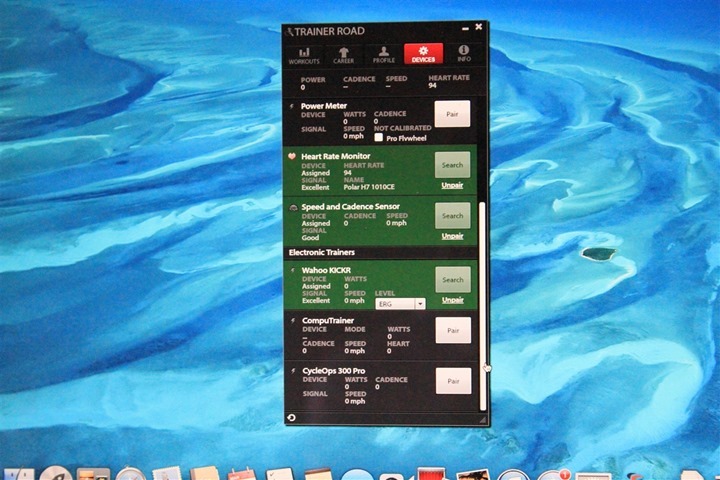The width and height of the screenshot is (720, 480).
Task: Click the Speed and Cadence Sensor heading
Action: click(x=350, y=207)
